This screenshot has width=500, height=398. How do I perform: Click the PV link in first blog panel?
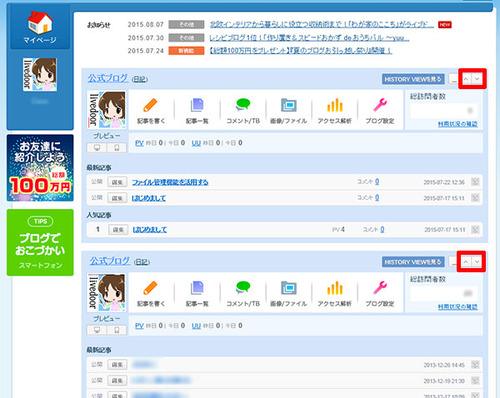pos(139,143)
